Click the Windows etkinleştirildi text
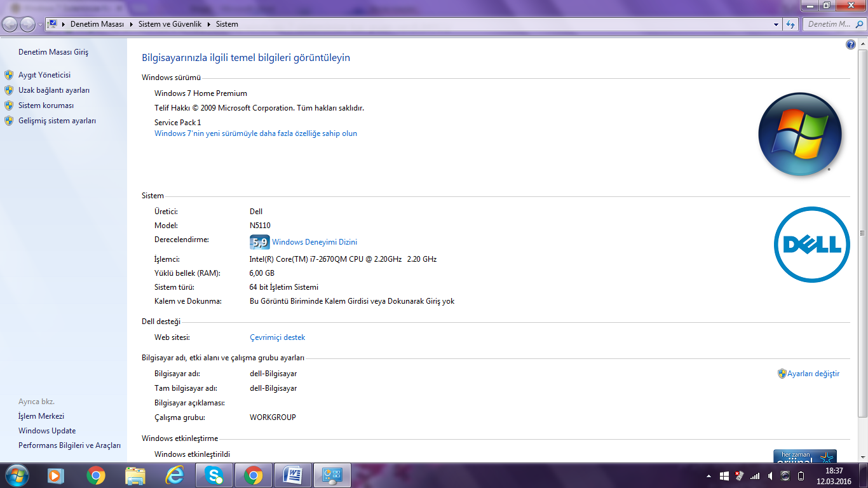This screenshot has width=868, height=488. 193,454
